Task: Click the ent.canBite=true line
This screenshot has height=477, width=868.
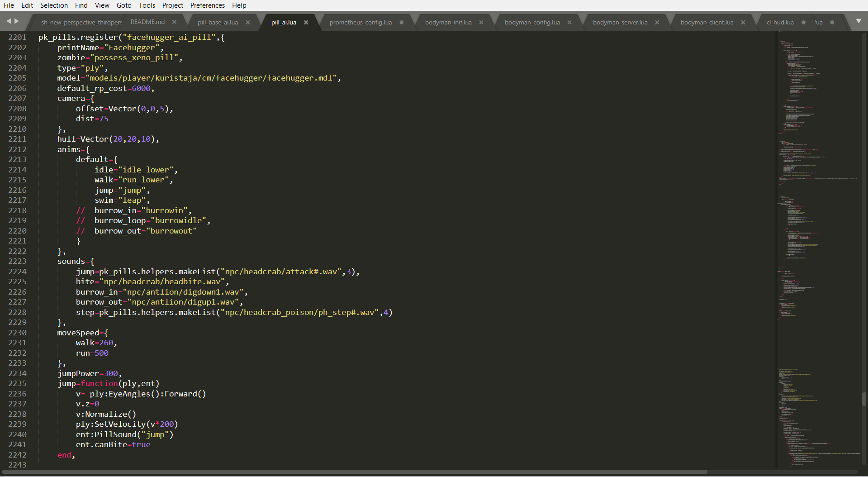Action: tap(113, 444)
